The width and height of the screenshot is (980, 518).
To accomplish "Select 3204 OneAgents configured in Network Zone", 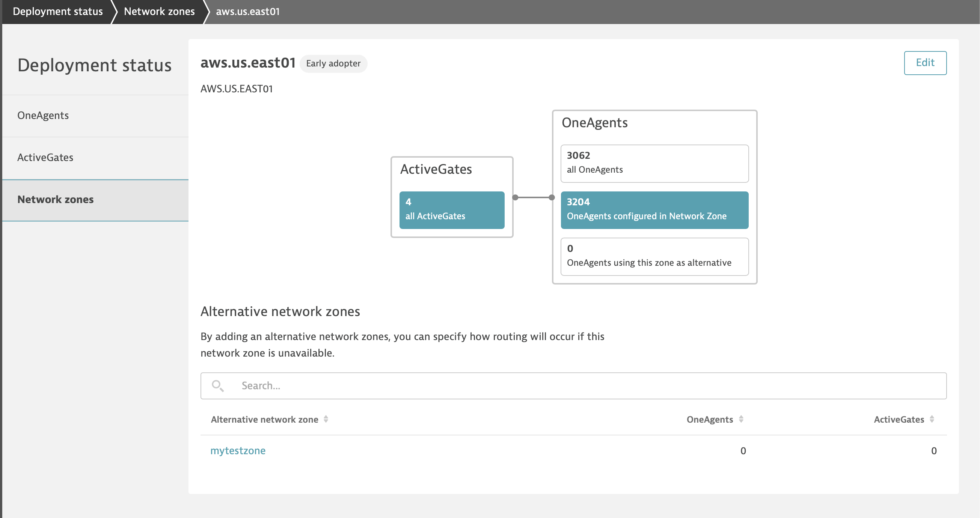I will point(654,210).
